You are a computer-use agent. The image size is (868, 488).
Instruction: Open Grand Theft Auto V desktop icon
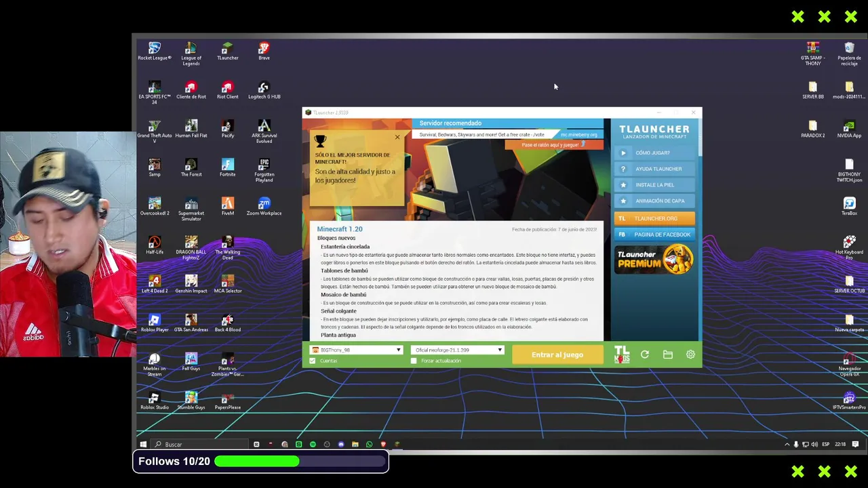155,131
